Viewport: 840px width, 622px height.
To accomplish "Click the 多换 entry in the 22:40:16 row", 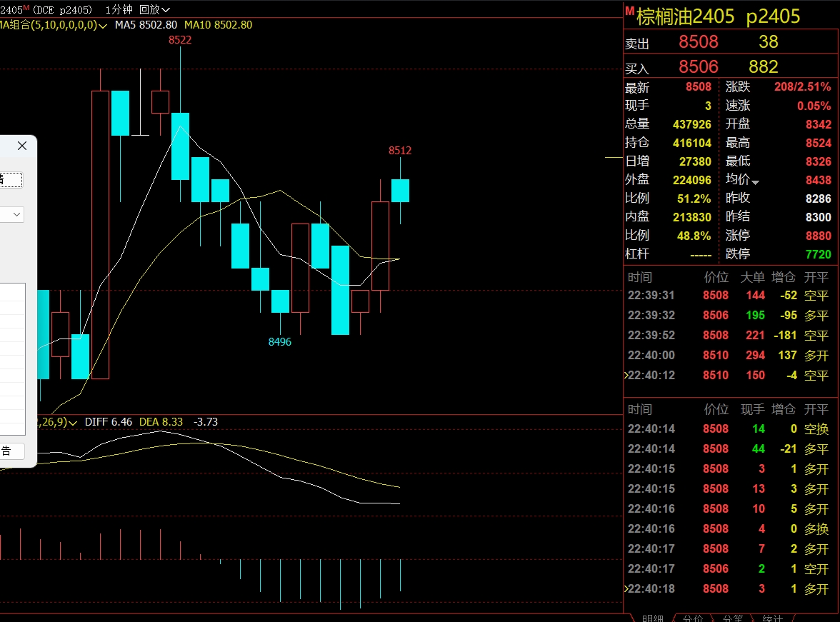I will tap(816, 528).
